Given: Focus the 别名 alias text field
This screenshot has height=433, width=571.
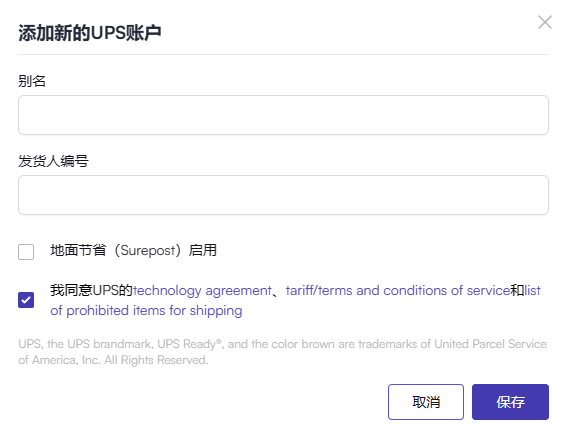Looking at the screenshot, I should (x=283, y=115).
